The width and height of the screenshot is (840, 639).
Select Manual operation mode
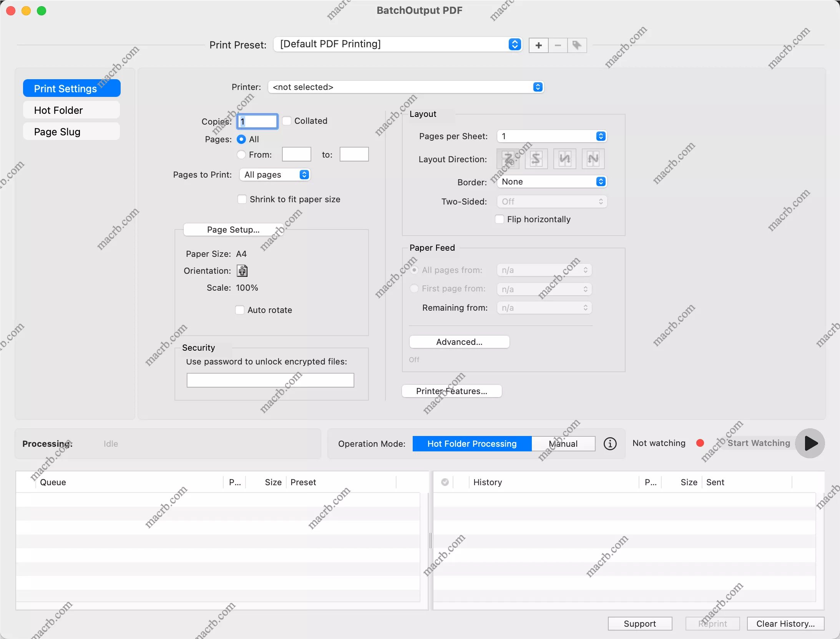[x=563, y=444]
